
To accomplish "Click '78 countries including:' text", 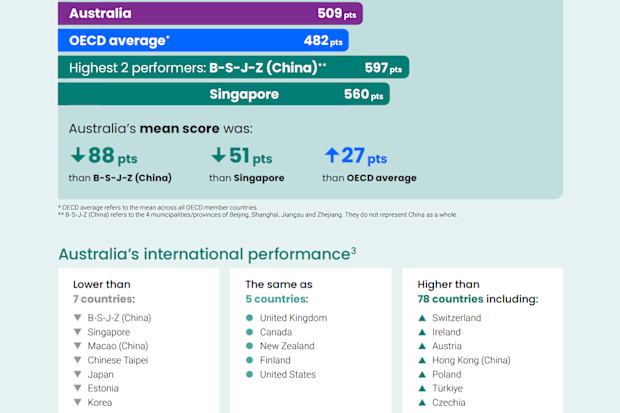I will click(478, 299).
